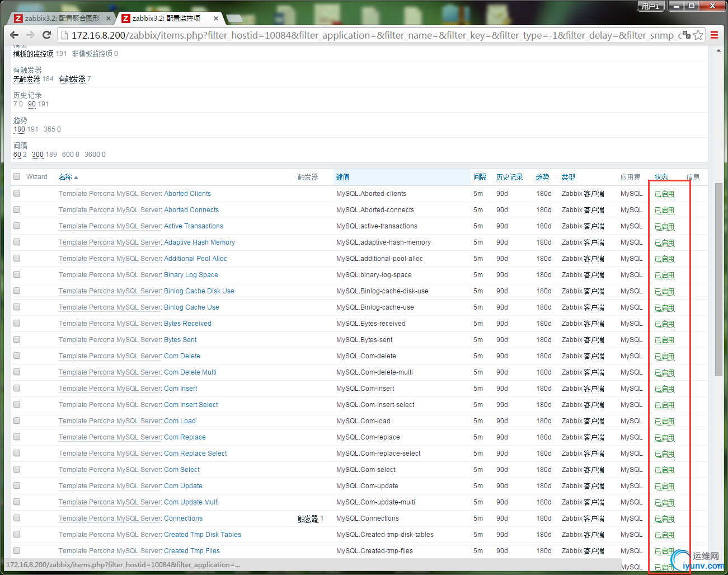Filter trends by 180 link
Screen dimensions: 728x575
point(19,129)
